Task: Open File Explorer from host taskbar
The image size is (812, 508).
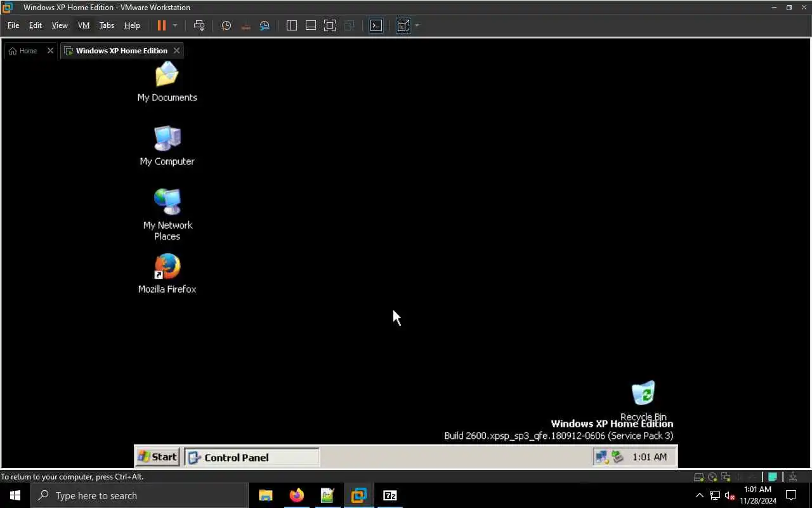Action: pyautogui.click(x=265, y=495)
